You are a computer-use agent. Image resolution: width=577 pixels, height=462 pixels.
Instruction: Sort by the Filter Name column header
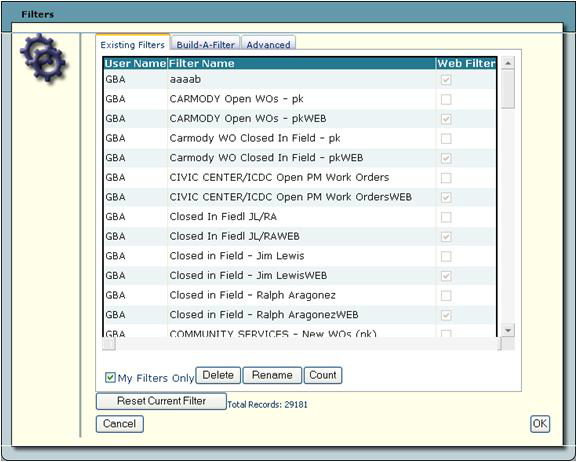[x=301, y=63]
